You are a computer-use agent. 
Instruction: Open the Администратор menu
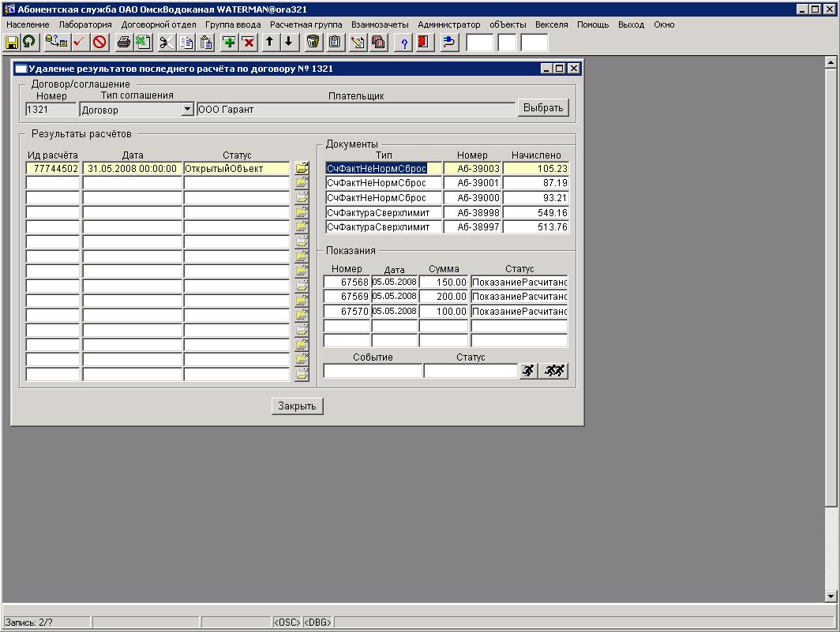448,24
